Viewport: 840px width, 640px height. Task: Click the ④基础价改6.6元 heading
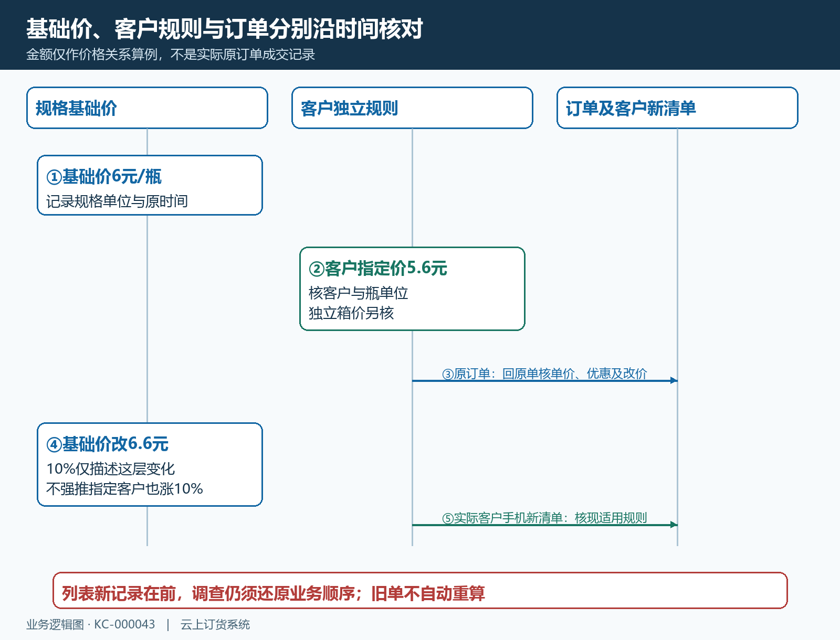coord(108,444)
